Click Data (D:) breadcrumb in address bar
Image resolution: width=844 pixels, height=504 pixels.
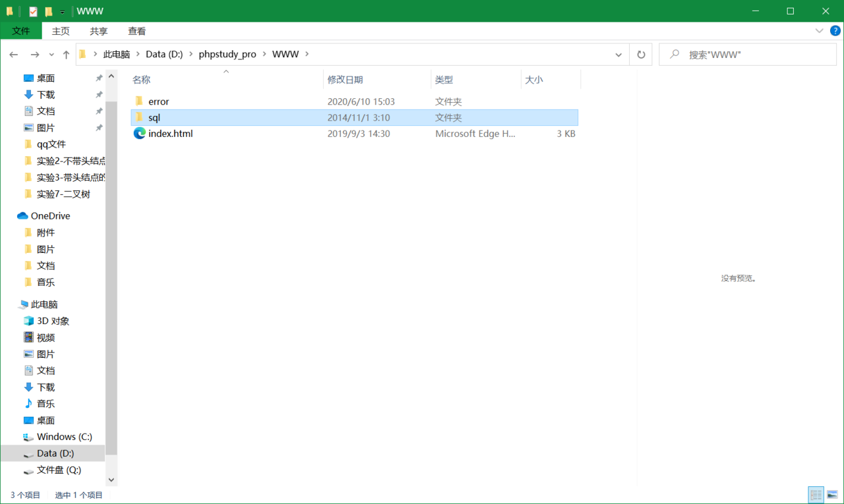point(164,55)
